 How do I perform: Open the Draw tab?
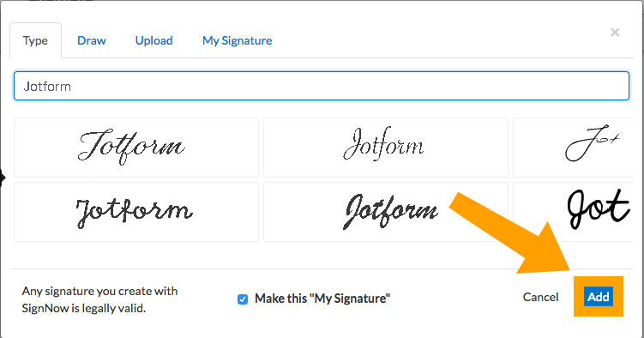tap(92, 40)
